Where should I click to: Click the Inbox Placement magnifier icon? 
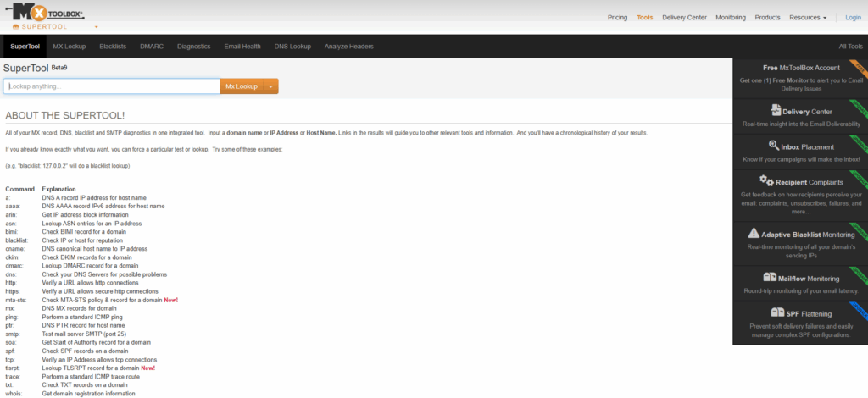click(x=775, y=146)
